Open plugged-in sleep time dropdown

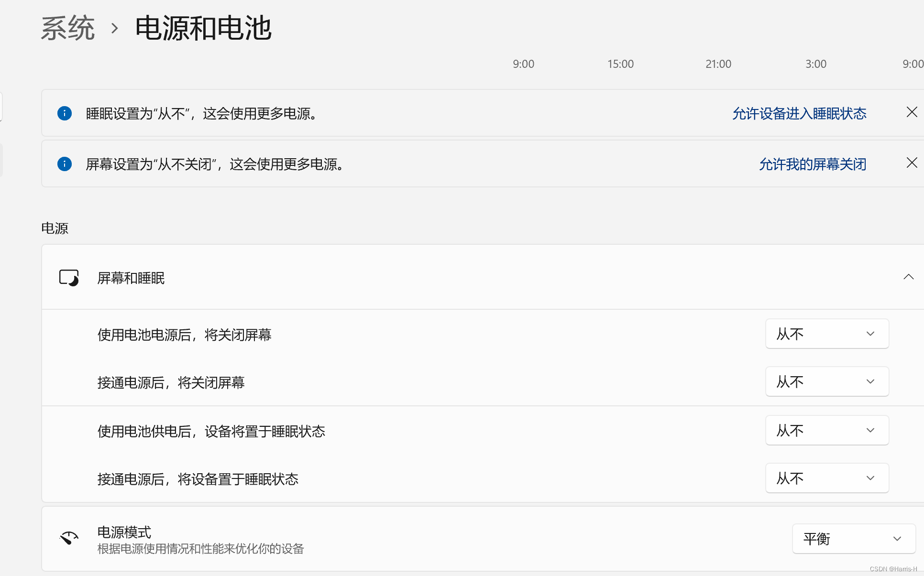point(827,478)
